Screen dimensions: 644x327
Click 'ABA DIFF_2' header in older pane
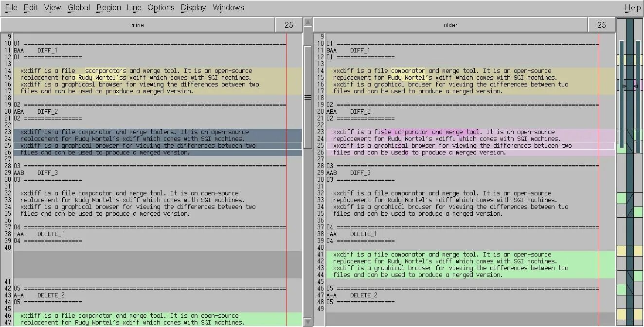pyautogui.click(x=348, y=112)
